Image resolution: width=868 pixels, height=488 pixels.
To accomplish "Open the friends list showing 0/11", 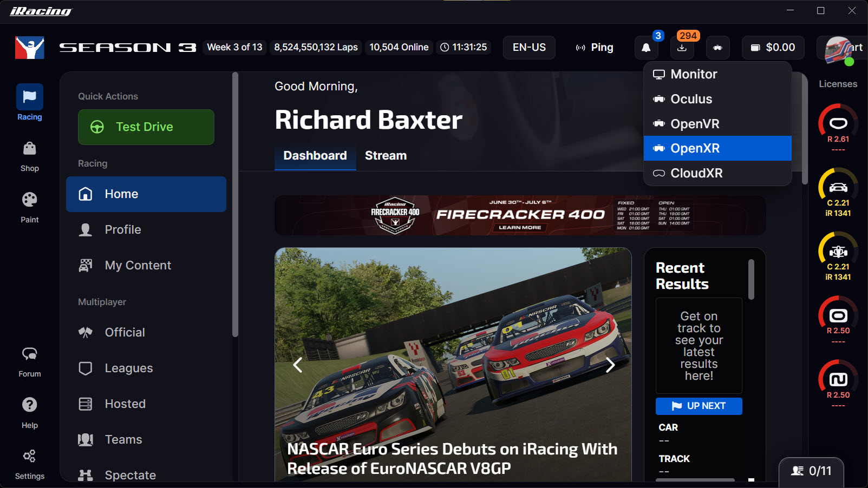I will click(811, 471).
